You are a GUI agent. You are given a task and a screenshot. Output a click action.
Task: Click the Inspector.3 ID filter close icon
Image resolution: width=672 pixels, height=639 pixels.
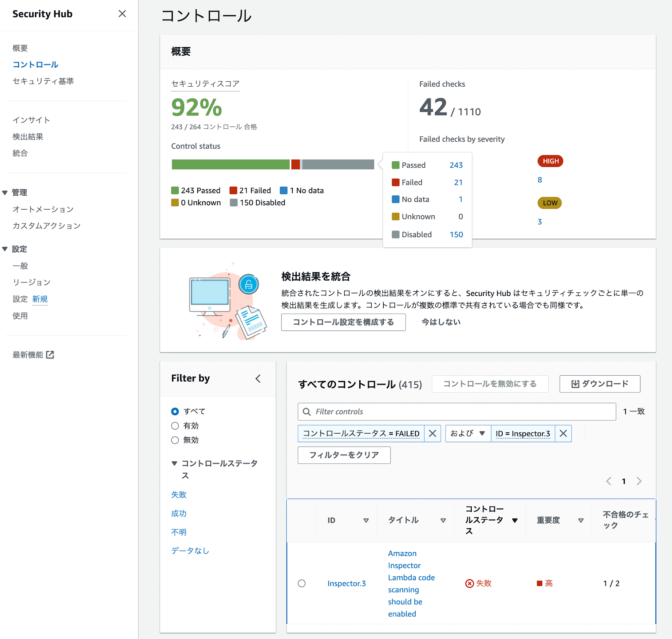coord(563,433)
